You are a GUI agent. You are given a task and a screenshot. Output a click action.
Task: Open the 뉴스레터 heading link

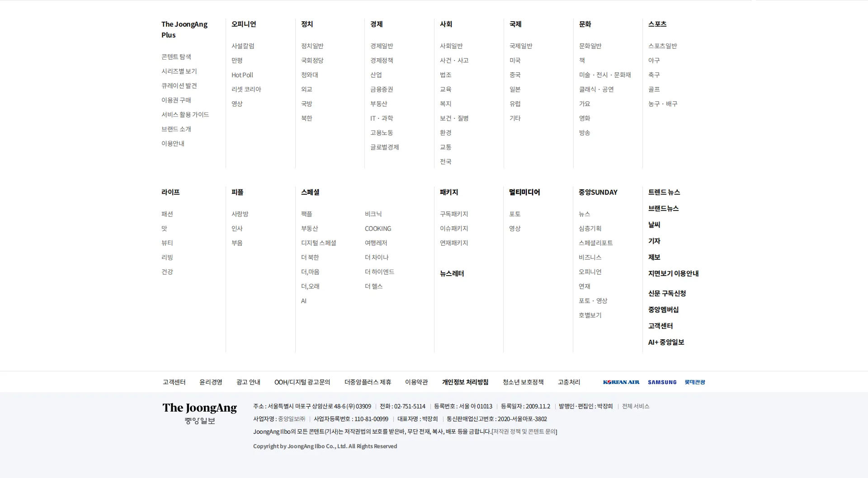pos(452,274)
